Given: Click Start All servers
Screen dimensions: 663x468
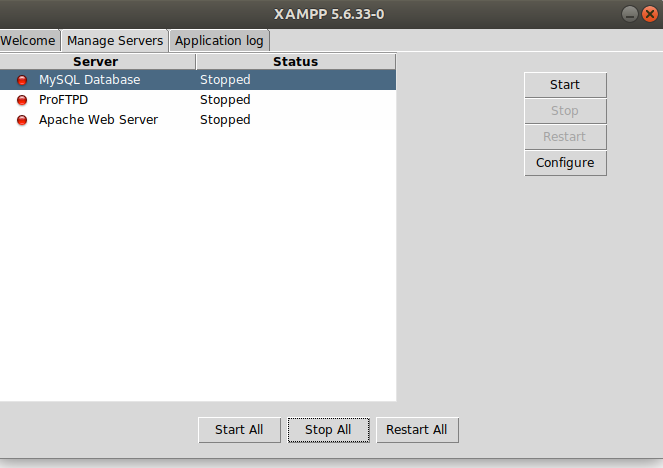Looking at the screenshot, I should click(x=239, y=430).
